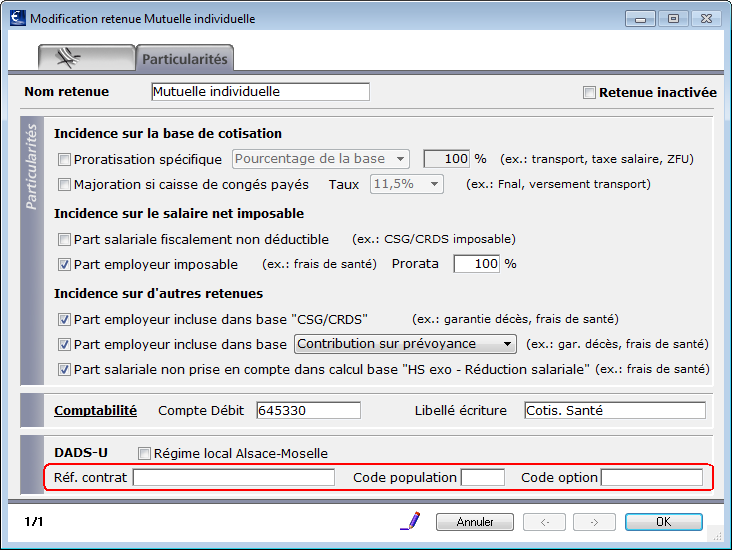Image resolution: width=732 pixels, height=550 pixels.
Task: Edit the Libellé écriture field
Action: click(x=615, y=410)
